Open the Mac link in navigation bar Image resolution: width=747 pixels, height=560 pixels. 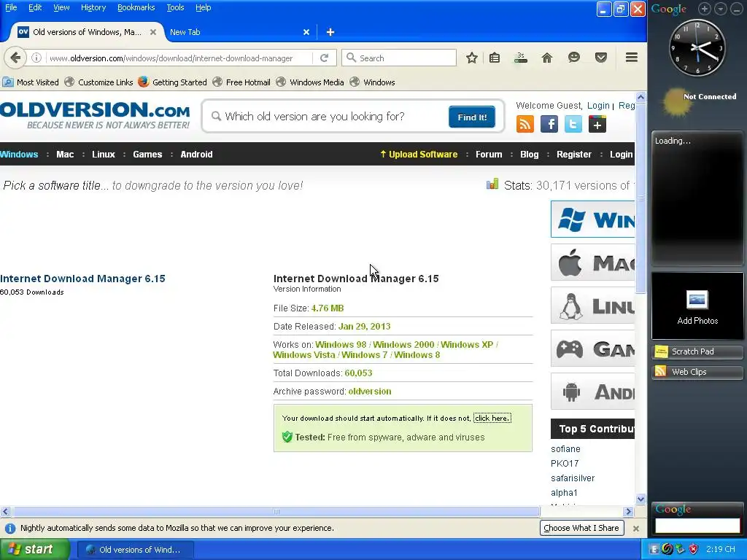click(x=65, y=155)
